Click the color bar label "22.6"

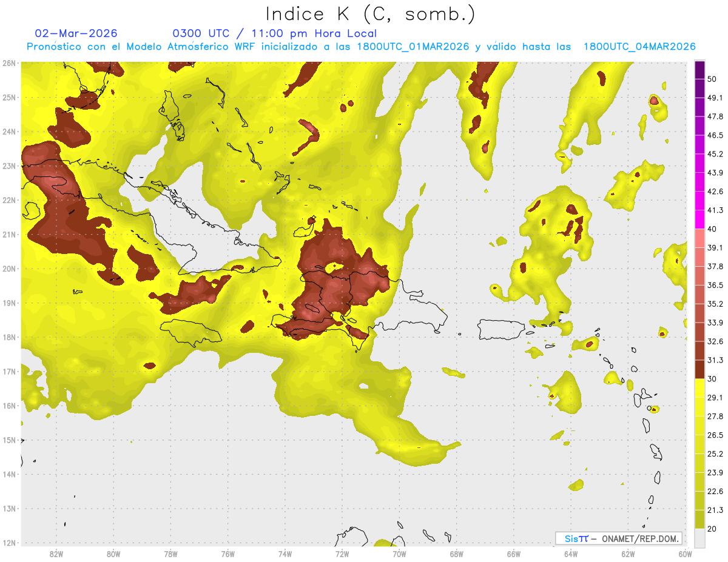click(715, 491)
